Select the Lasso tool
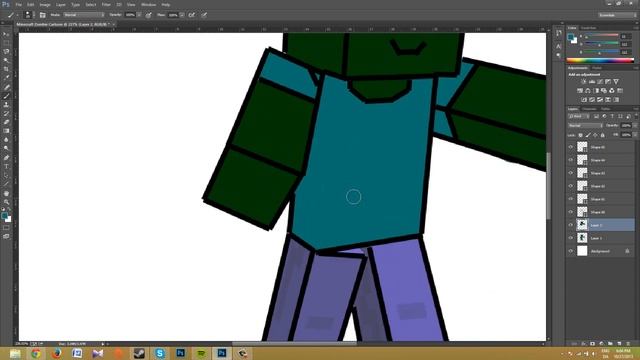 [x=6, y=52]
